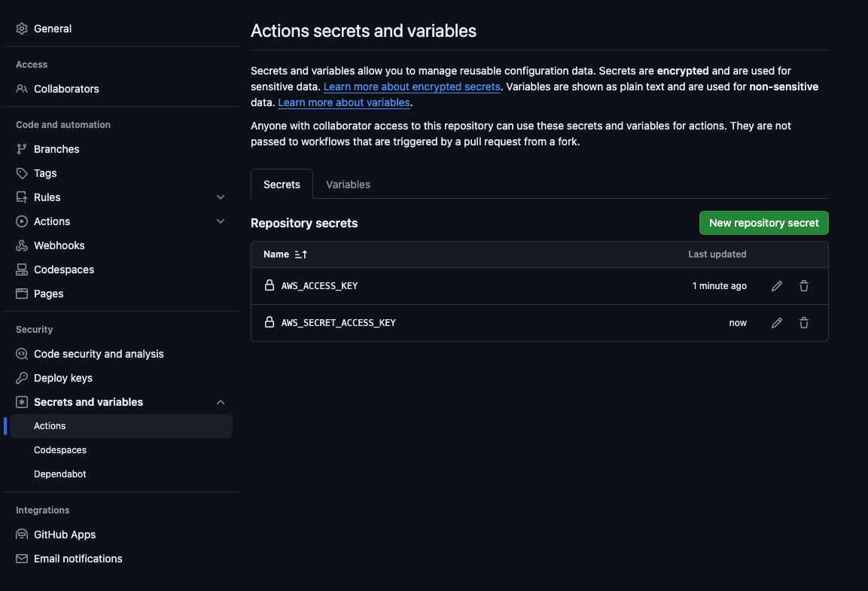Click the Actions secrets and variables title
The image size is (868, 591).
(363, 31)
